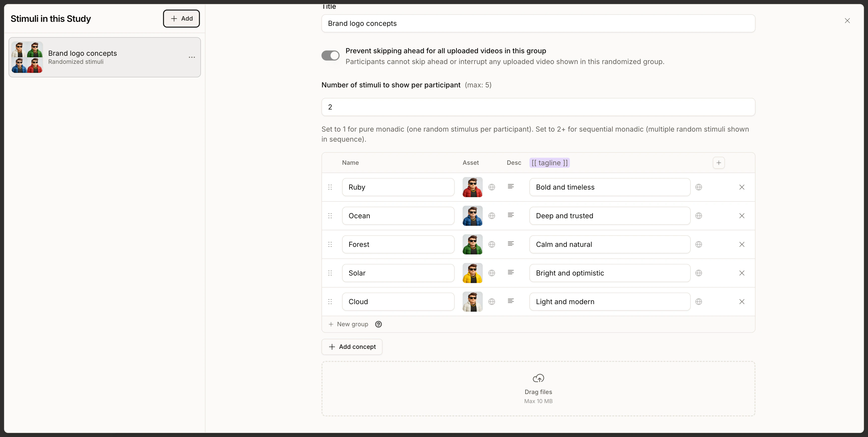
Task: Click globe icon beside Bold and timeless tagline
Action: click(x=698, y=187)
